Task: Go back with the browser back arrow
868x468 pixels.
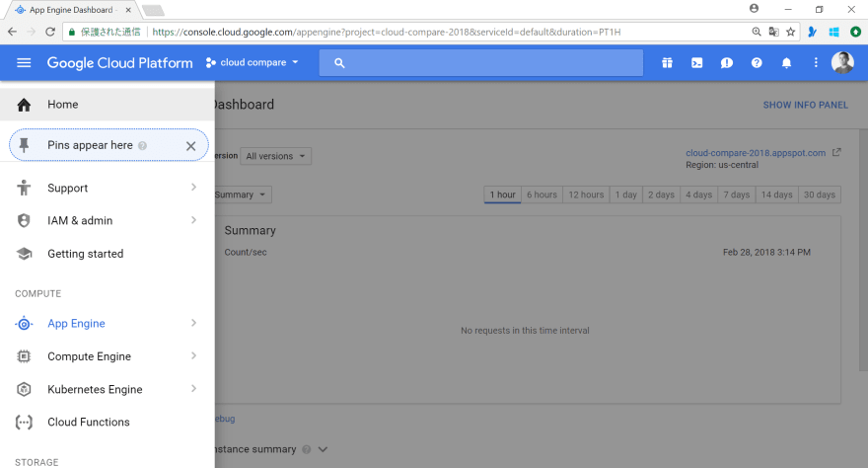Action: click(12, 32)
